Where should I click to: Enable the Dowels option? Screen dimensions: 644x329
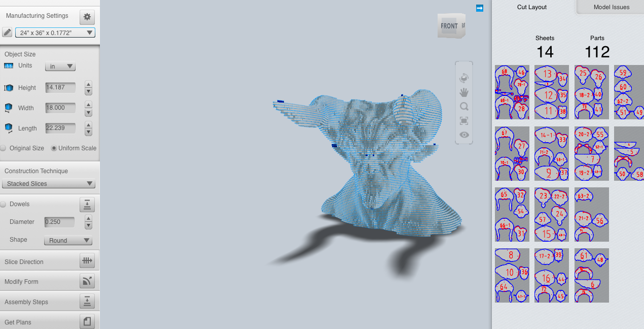point(4,204)
